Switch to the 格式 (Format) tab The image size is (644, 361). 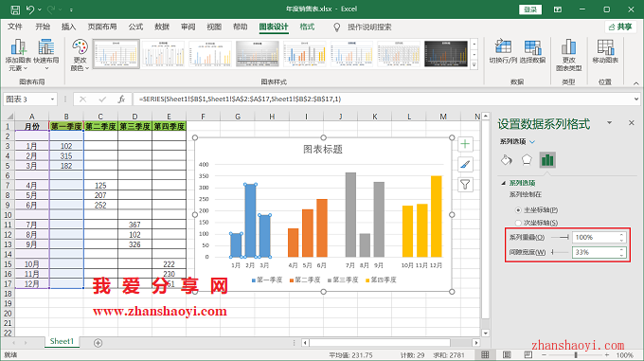pos(307,27)
